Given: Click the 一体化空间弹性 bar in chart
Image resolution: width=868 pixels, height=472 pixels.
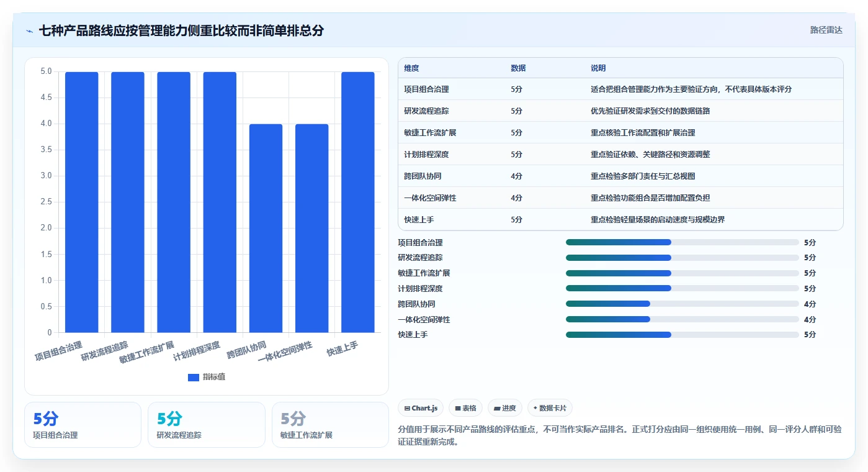Looking at the screenshot, I should [312, 228].
